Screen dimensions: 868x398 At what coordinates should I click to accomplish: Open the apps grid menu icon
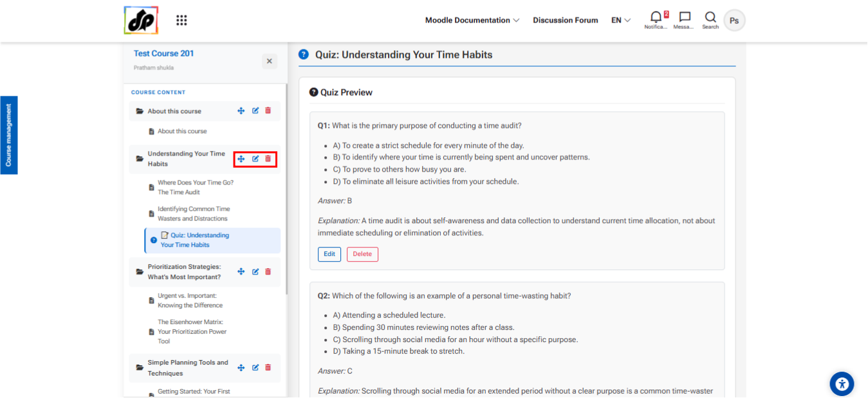(181, 21)
